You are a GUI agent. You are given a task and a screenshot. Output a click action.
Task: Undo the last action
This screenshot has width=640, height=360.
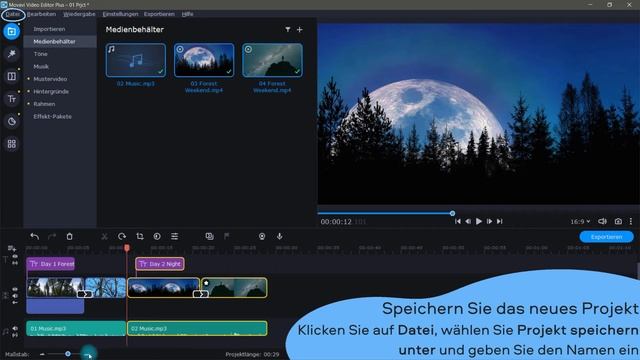(35, 236)
